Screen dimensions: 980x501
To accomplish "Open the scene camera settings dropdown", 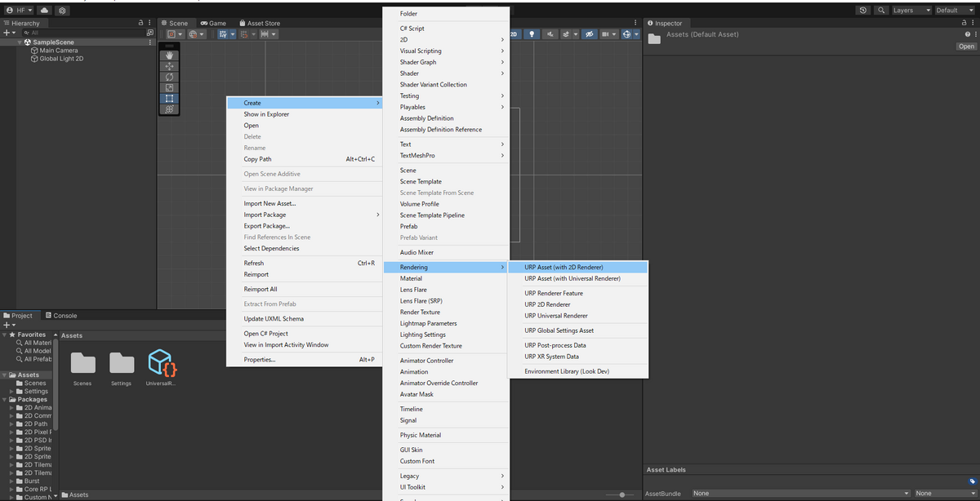I will pos(609,34).
